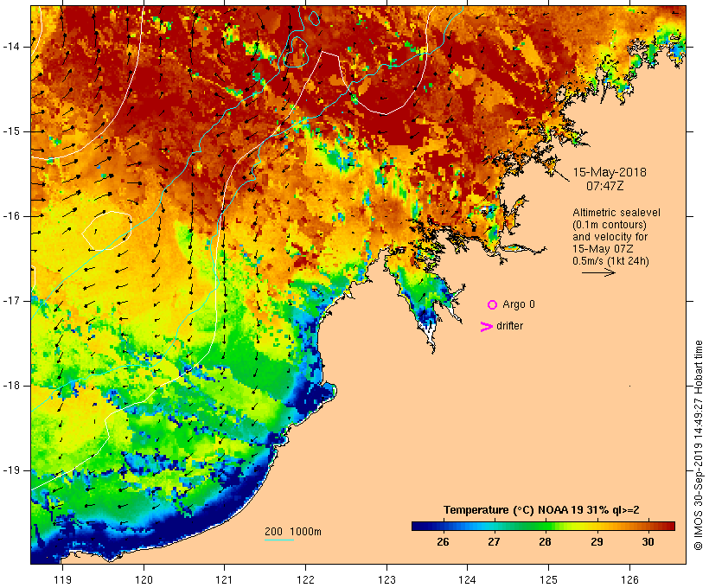709x588 pixels.
Task: Click the '0.5m/s (1kt 24h)' scale text
Action: [x=610, y=261]
